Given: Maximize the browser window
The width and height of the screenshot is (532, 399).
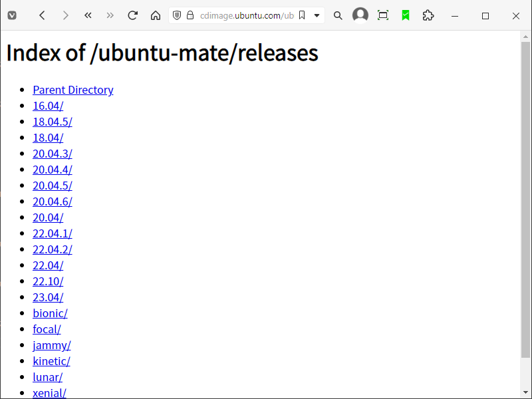Looking at the screenshot, I should point(485,16).
